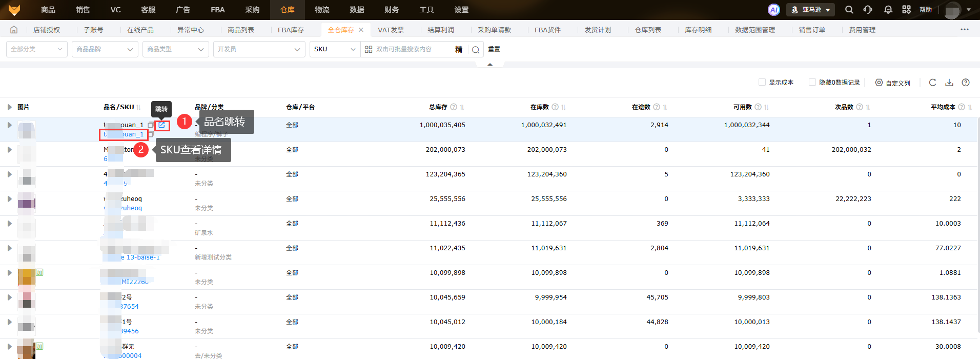
Task: Check the 隐藏0数据记录 option
Action: click(x=812, y=83)
